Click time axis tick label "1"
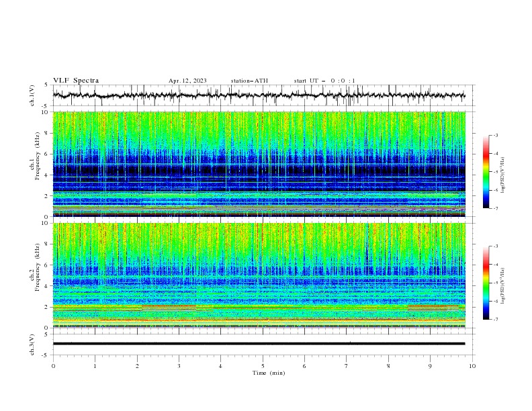 click(95, 366)
